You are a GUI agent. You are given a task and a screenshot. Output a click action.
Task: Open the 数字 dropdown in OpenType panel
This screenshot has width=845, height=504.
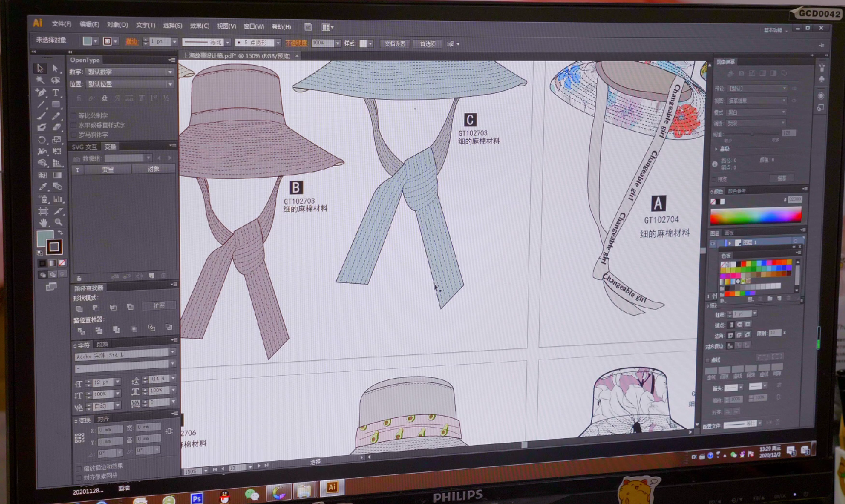pyautogui.click(x=129, y=72)
